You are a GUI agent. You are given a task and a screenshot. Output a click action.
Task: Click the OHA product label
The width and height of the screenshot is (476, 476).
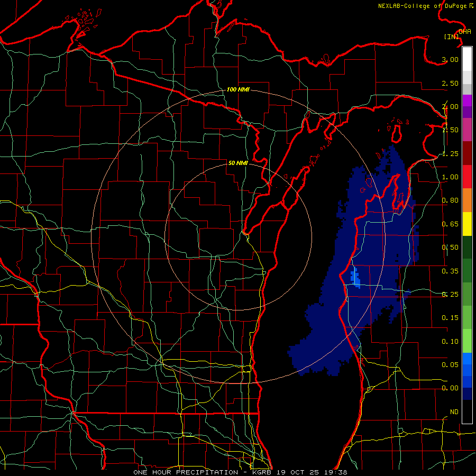(x=465, y=31)
